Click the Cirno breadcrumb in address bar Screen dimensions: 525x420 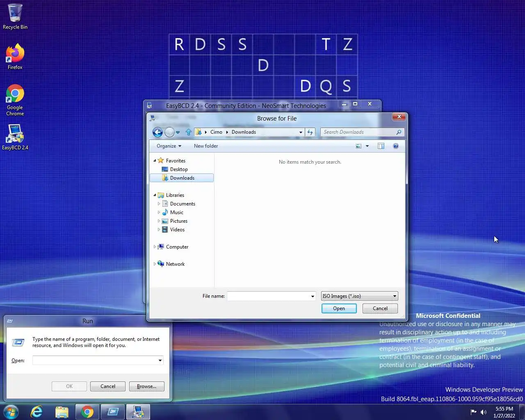(216, 132)
